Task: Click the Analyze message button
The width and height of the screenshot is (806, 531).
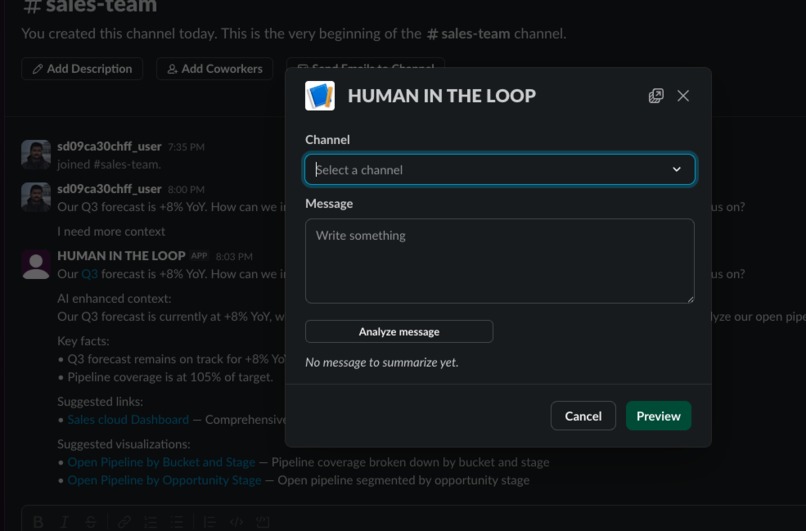Action: coord(399,332)
